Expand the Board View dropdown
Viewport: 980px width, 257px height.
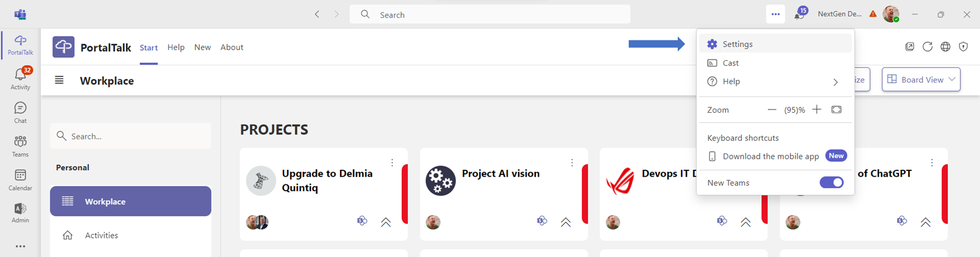(x=921, y=80)
